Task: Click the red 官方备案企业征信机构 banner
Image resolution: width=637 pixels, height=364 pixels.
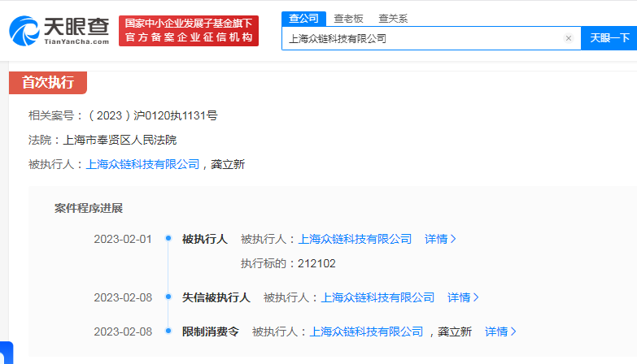Action: [189, 31]
